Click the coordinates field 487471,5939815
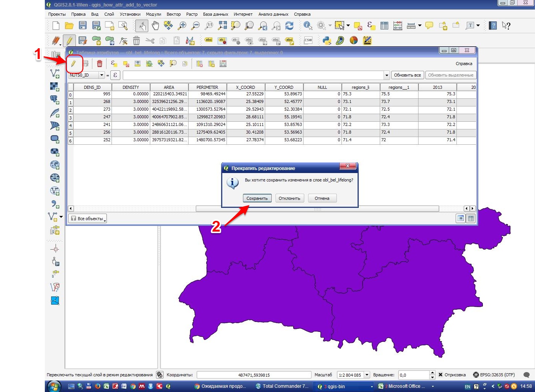535x392 pixels. click(254, 375)
